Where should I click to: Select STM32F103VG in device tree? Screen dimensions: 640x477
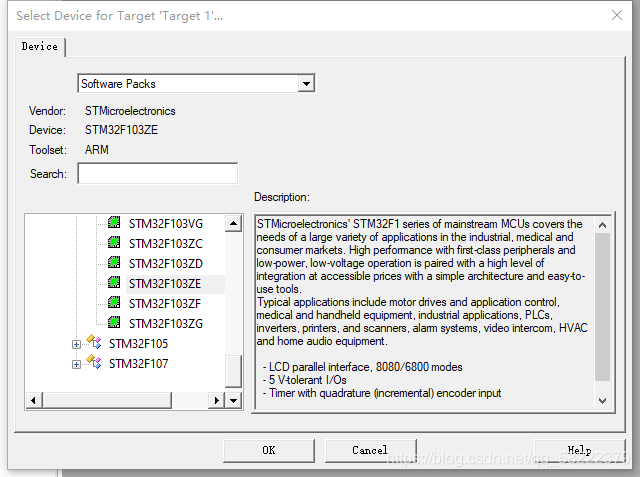pyautogui.click(x=166, y=224)
